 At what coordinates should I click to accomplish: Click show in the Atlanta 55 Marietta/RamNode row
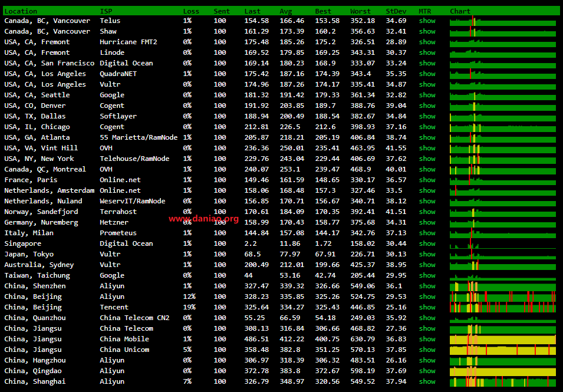(x=427, y=137)
